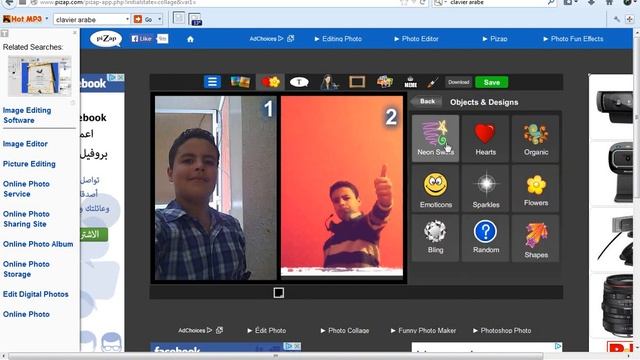Image resolution: width=640 pixels, height=360 pixels.
Task: Open the frames and borders tool
Action: [357, 82]
